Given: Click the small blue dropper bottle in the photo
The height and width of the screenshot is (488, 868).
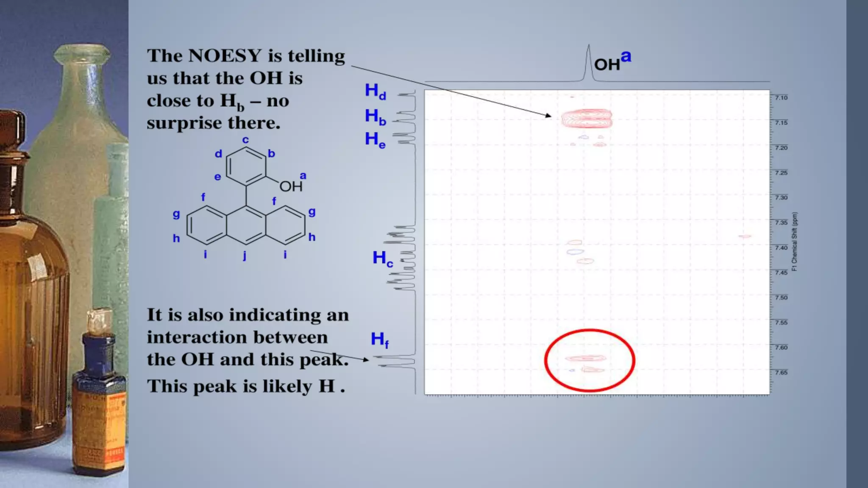Looking at the screenshot, I should (x=100, y=394).
